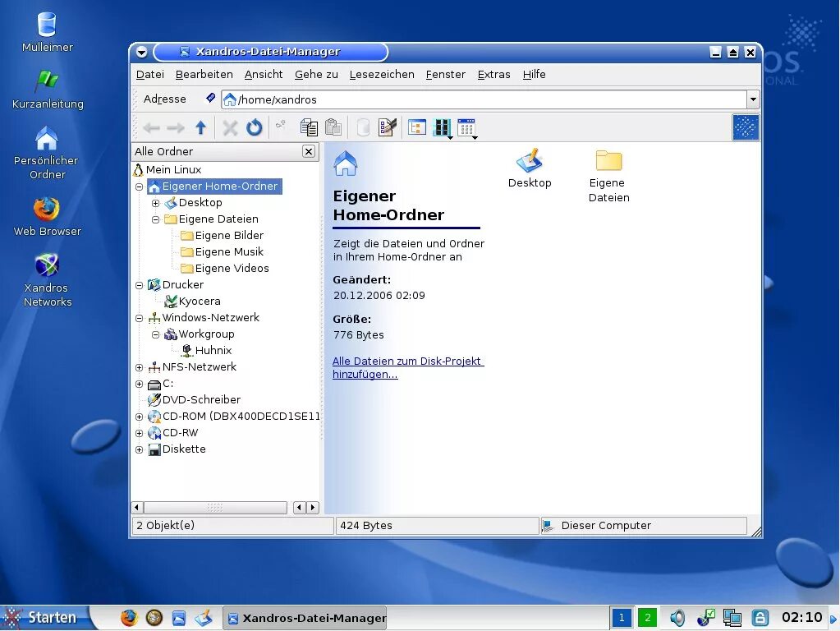Toggle the folder tree panel toolbar icon
The height and width of the screenshot is (631, 840).
click(x=417, y=127)
